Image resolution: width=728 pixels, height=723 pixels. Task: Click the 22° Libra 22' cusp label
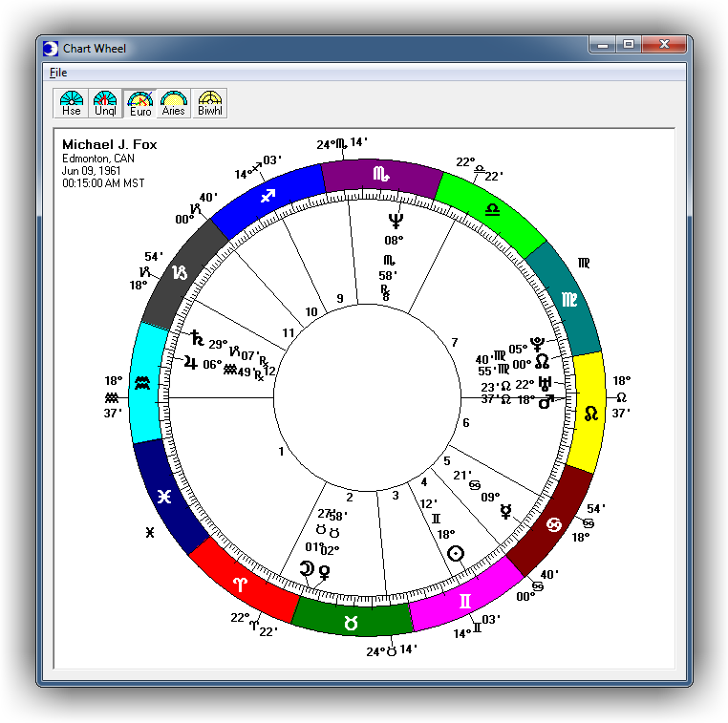(x=480, y=169)
